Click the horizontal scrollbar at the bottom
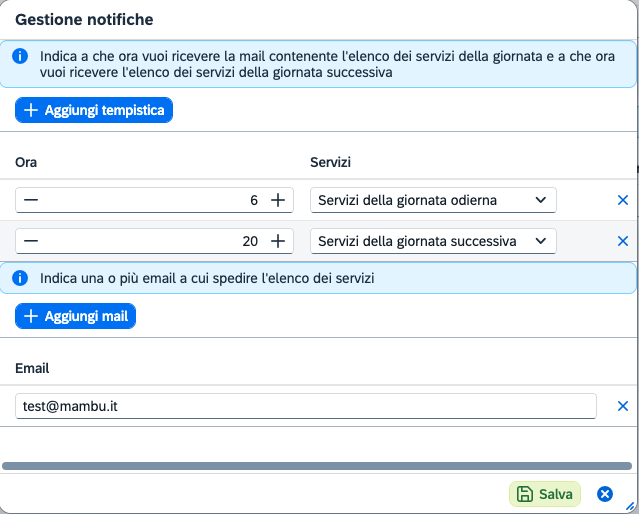This screenshot has width=639, height=514. pos(316,465)
